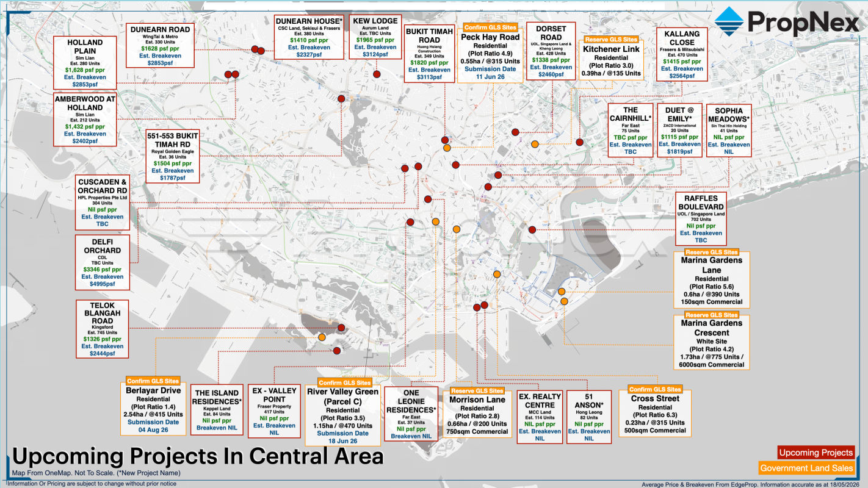The image size is (868, 488).
Task: Click the orange Government Land Sales legend label
Action: [806, 468]
